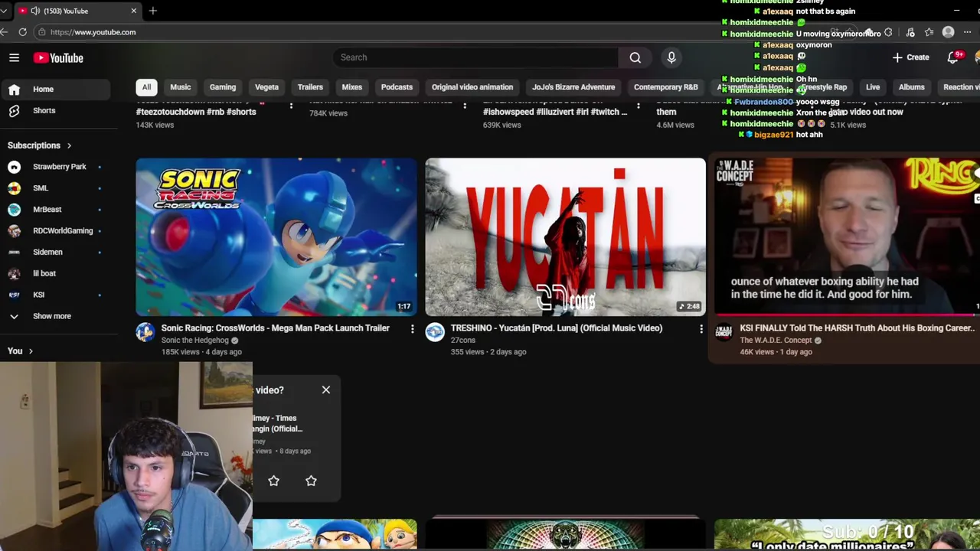Screen dimensions: 980x551
Task: Select the Trailers filter chip
Action: 310,87
